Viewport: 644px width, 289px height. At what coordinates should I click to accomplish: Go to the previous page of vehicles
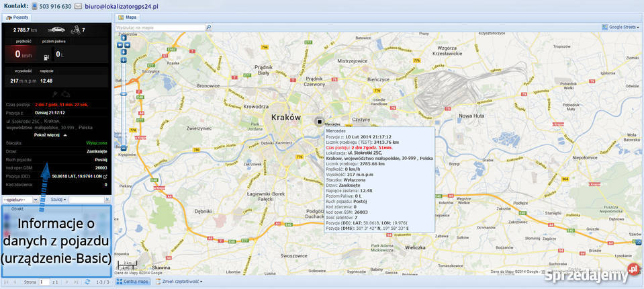(x=15, y=282)
